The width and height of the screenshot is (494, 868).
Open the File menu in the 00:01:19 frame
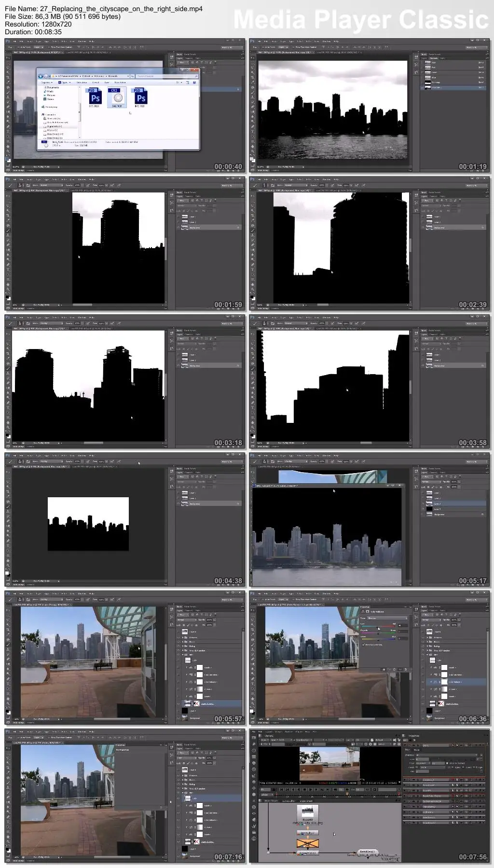pos(259,42)
